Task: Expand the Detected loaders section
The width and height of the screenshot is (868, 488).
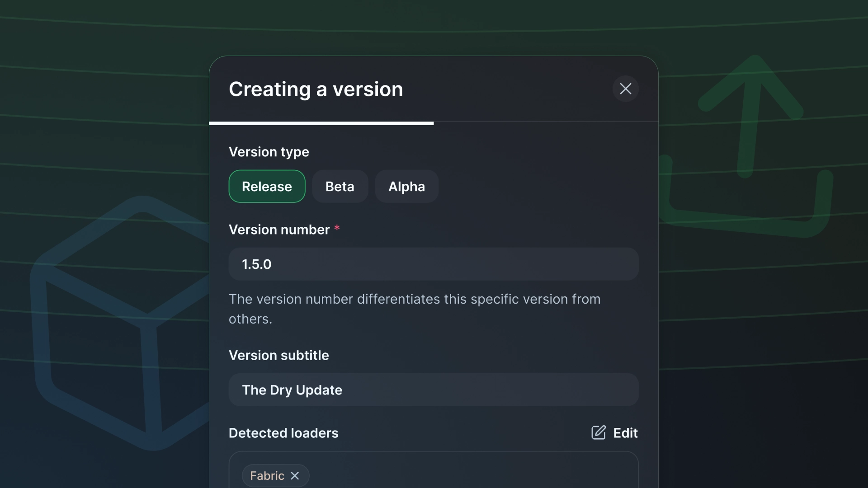Action: click(283, 432)
